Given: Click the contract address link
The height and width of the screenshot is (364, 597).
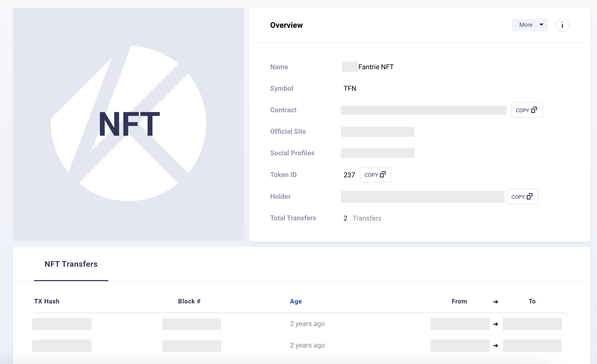Looking at the screenshot, I should click(423, 110).
